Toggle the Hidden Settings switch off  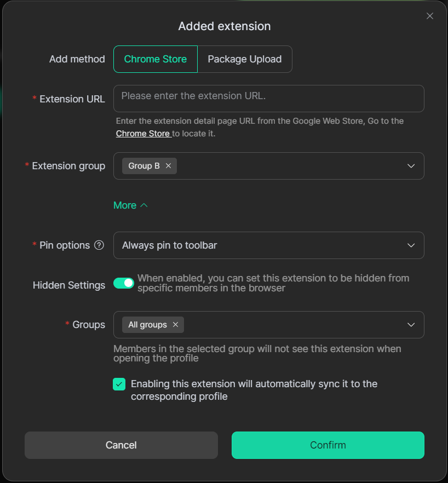124,283
